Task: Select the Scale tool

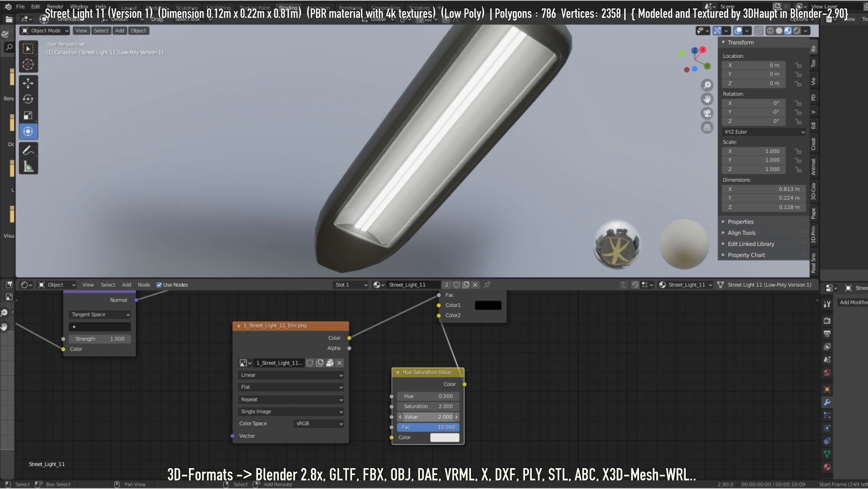Action: click(28, 115)
